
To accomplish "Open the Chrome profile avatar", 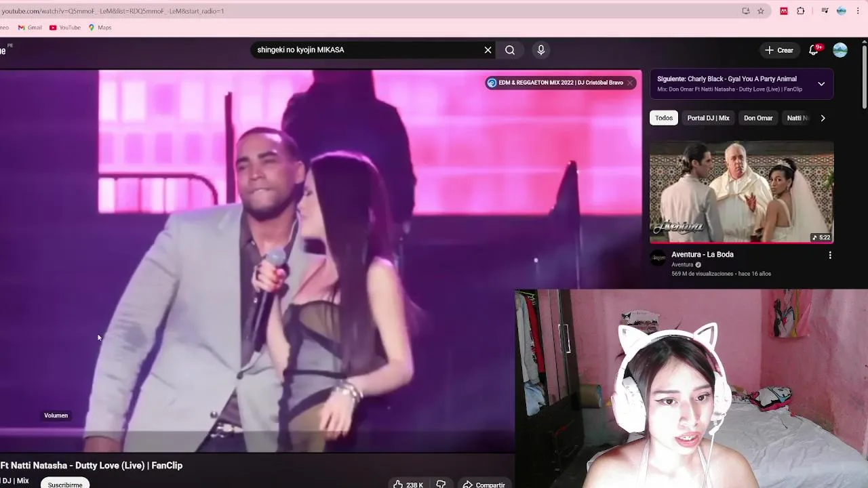I will point(842,11).
